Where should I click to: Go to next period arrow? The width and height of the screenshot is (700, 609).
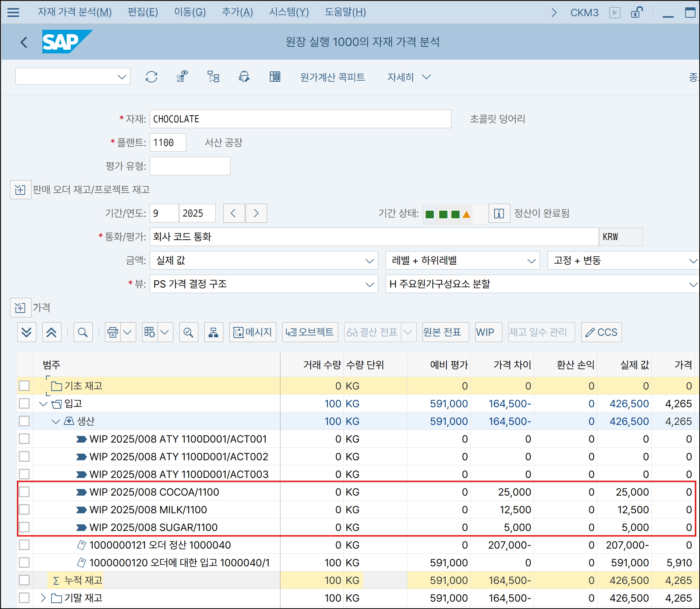pos(257,213)
